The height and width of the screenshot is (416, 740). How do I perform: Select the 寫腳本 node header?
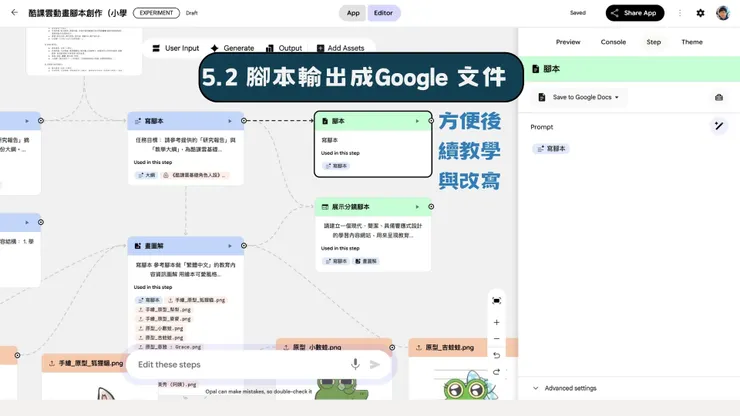(185, 121)
